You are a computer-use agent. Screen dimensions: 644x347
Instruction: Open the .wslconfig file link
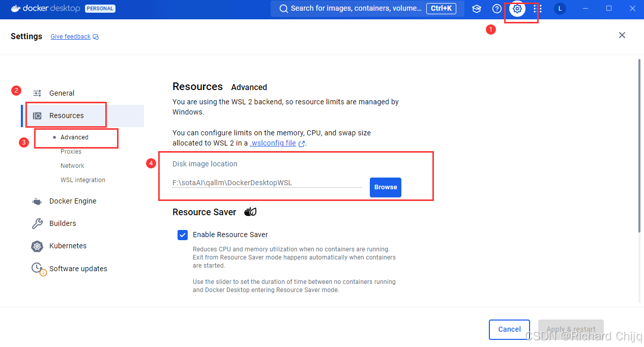(x=273, y=143)
